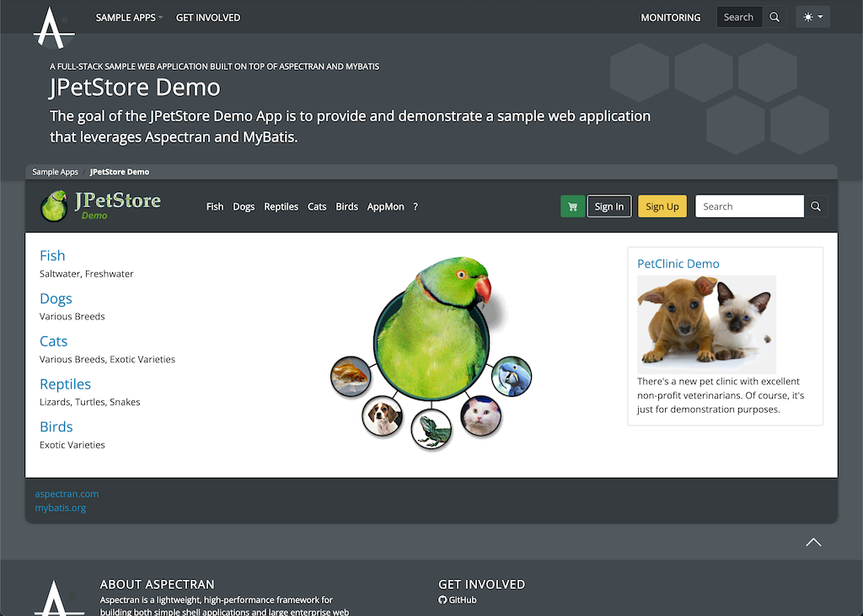Click the puppy and kitten thumbnail
863x616 pixels.
pyautogui.click(x=706, y=324)
